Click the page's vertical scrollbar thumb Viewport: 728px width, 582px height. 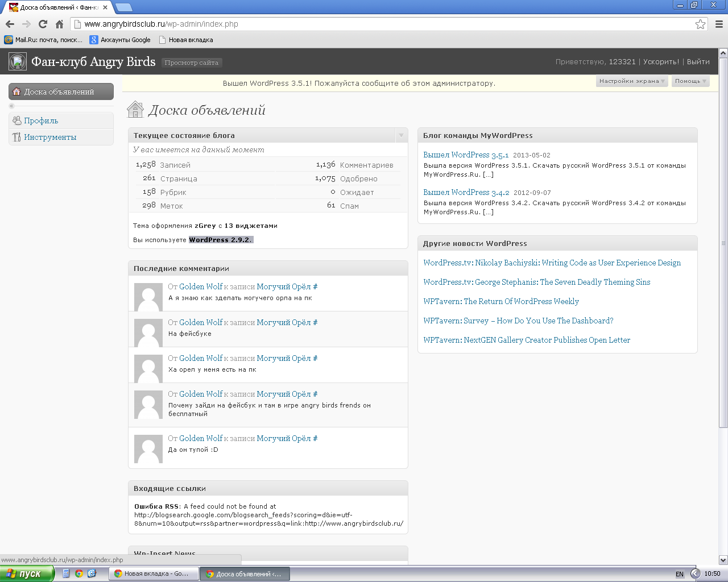[723, 243]
